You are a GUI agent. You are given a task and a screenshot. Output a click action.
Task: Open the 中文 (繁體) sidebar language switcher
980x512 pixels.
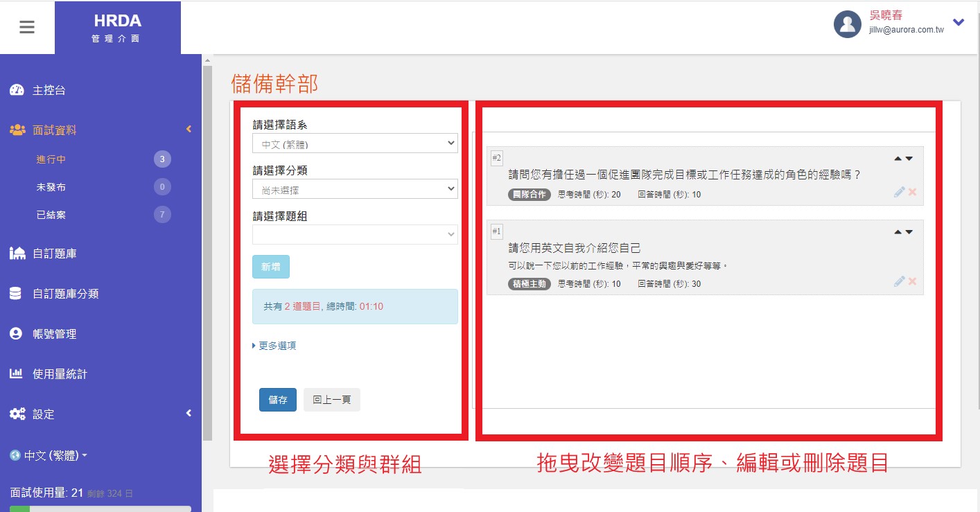point(55,456)
